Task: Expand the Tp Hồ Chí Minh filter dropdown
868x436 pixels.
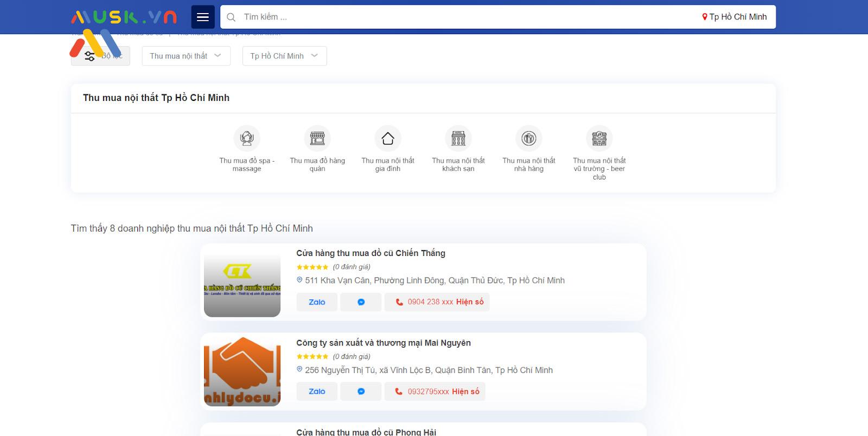Action: click(284, 56)
